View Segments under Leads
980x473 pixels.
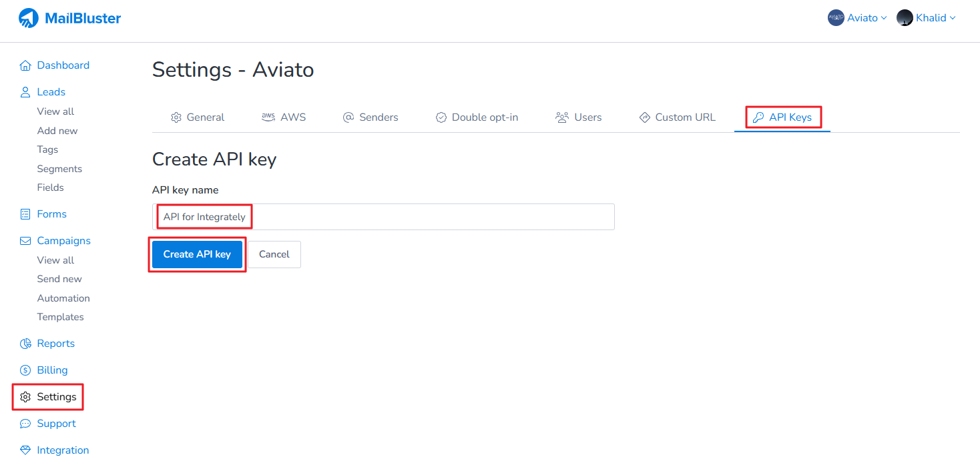(59, 169)
